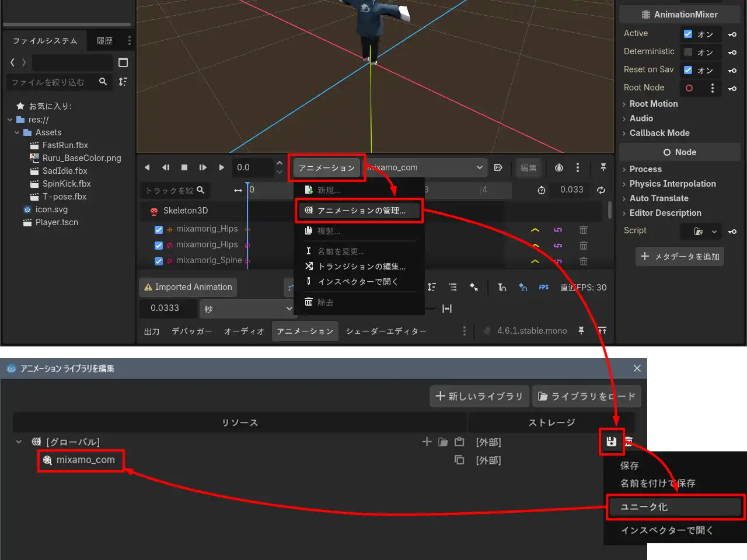Click the autoplay on load icon
This screenshot has height=560, width=747.
498,168
